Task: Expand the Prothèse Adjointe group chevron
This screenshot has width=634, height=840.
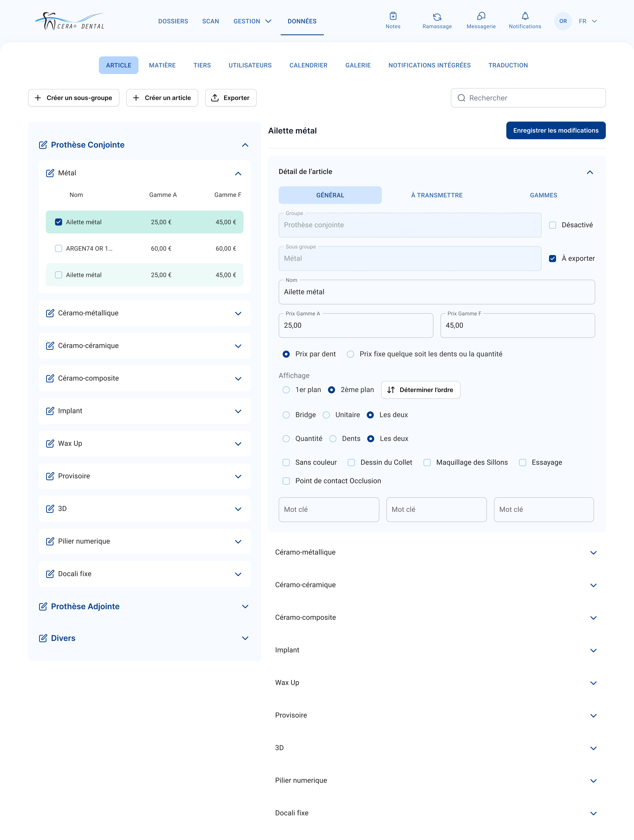Action: (245, 606)
